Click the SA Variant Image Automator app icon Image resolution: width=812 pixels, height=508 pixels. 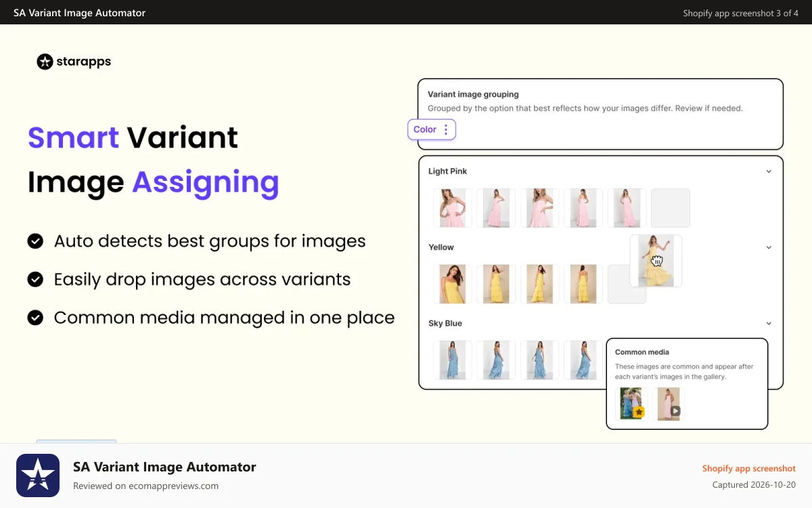click(38, 475)
